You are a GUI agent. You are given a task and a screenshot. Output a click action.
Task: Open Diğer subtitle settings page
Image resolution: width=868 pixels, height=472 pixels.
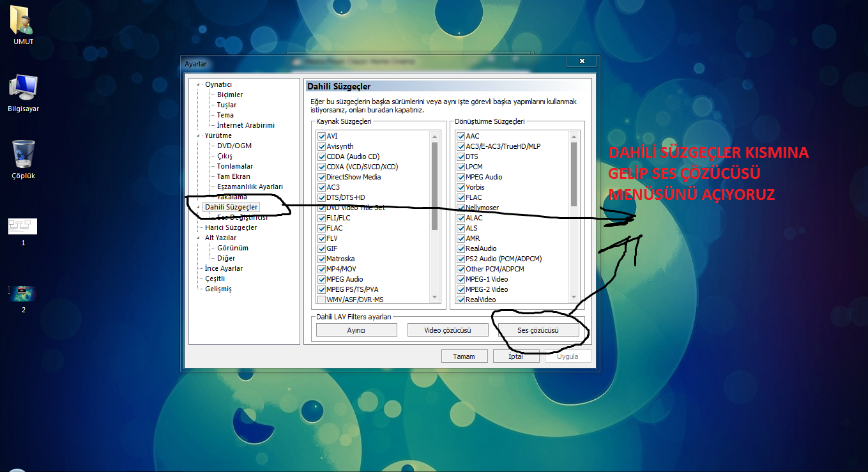pos(226,258)
